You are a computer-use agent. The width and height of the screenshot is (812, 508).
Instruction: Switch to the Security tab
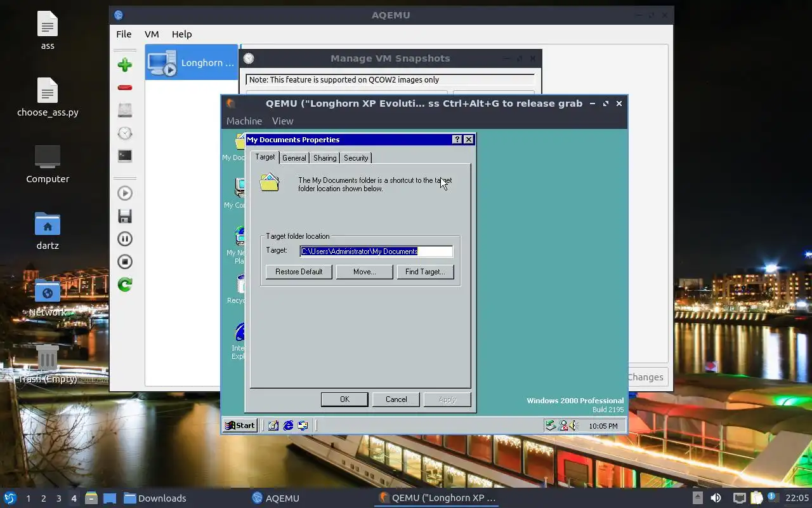356,158
